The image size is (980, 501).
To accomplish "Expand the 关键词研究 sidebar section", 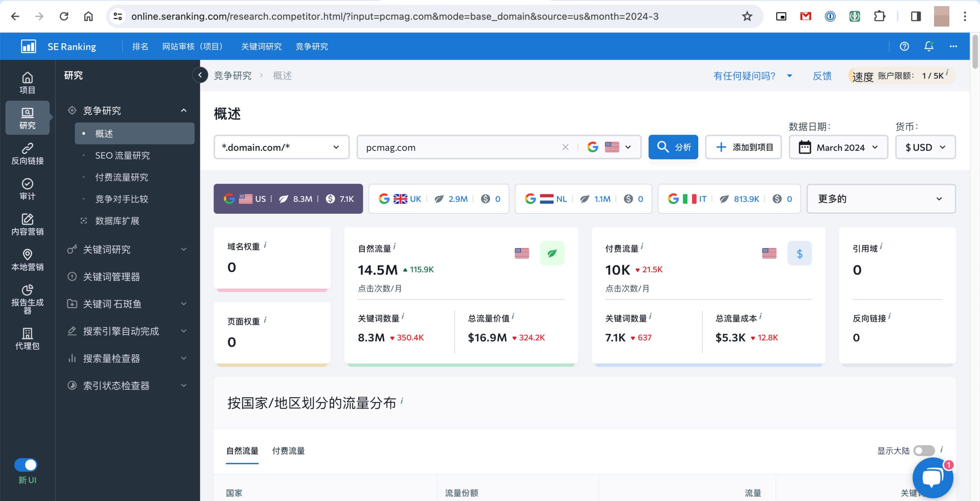I will pos(184,249).
